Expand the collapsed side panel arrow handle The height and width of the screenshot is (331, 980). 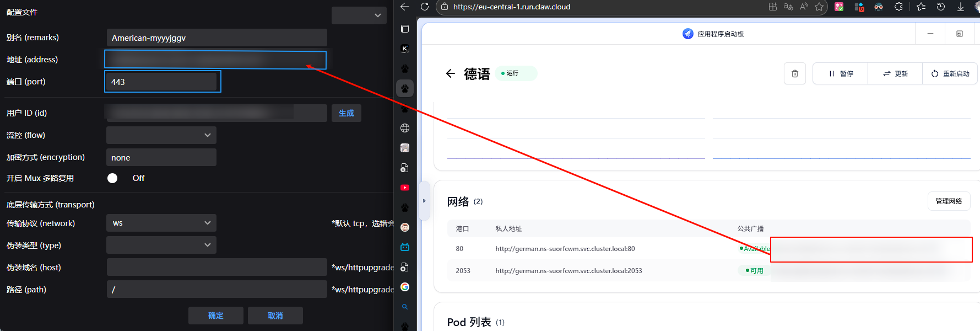[x=424, y=201]
